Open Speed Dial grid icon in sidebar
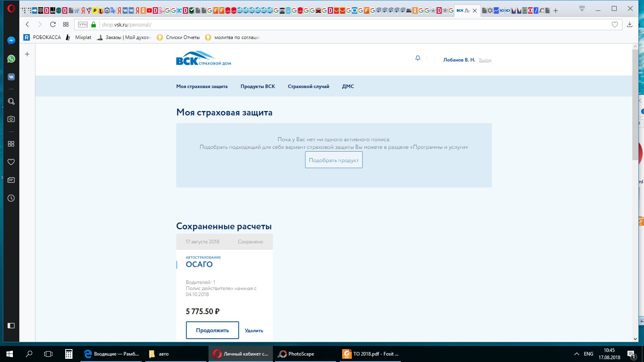The image size is (644, 362). click(11, 144)
